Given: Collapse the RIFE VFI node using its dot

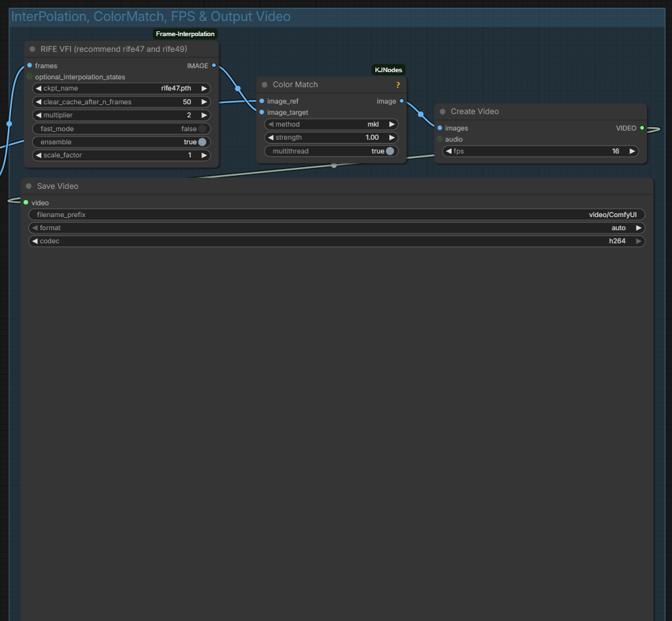Looking at the screenshot, I should pyautogui.click(x=32, y=49).
